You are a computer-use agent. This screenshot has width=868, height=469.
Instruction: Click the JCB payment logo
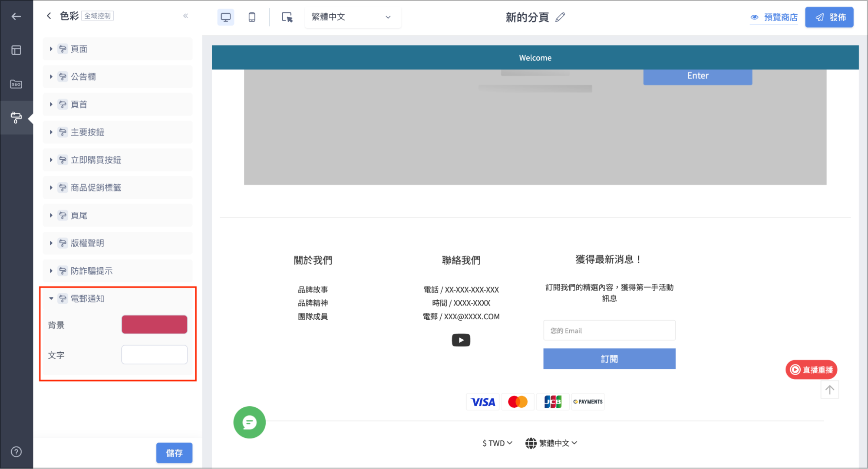coord(553,402)
